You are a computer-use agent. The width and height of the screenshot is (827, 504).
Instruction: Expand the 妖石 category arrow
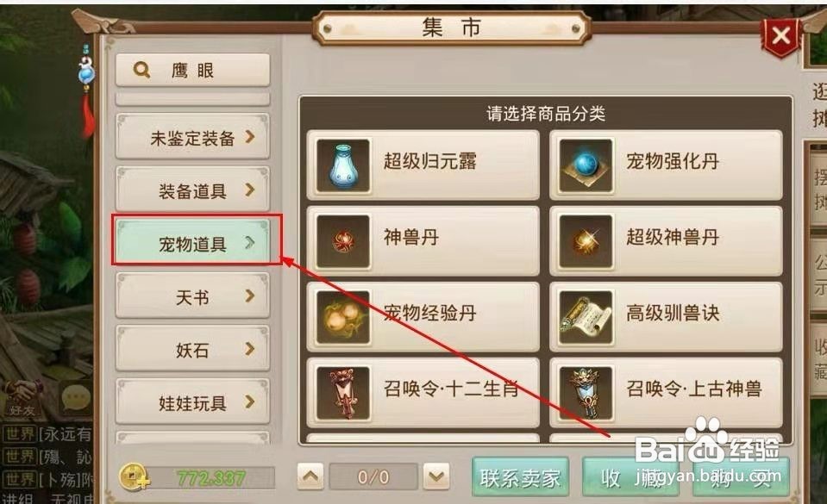250,348
